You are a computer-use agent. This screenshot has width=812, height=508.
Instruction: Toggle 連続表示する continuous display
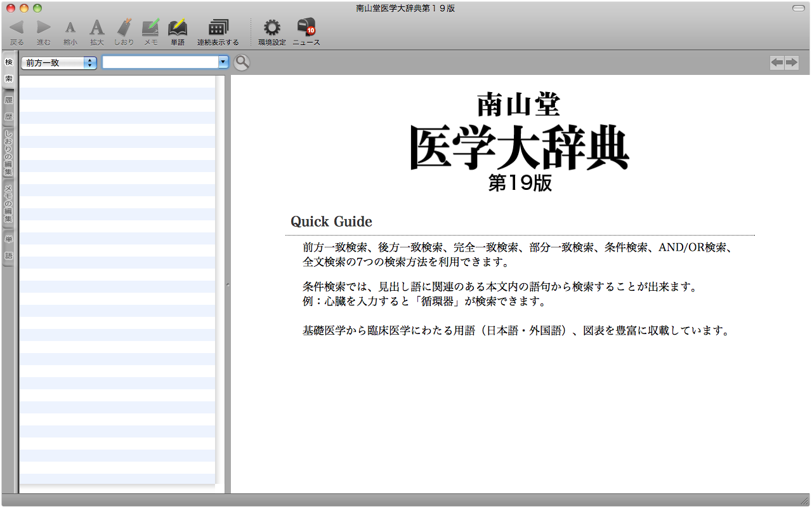[218, 27]
